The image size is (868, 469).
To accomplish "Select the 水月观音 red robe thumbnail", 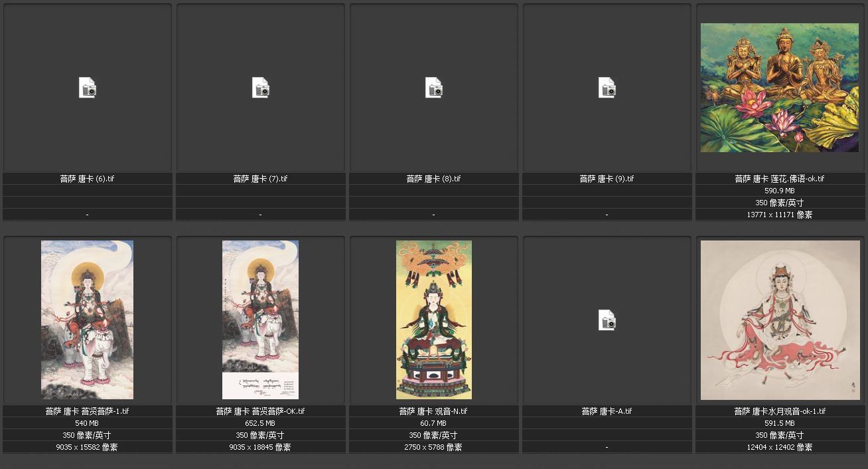I will (780, 320).
